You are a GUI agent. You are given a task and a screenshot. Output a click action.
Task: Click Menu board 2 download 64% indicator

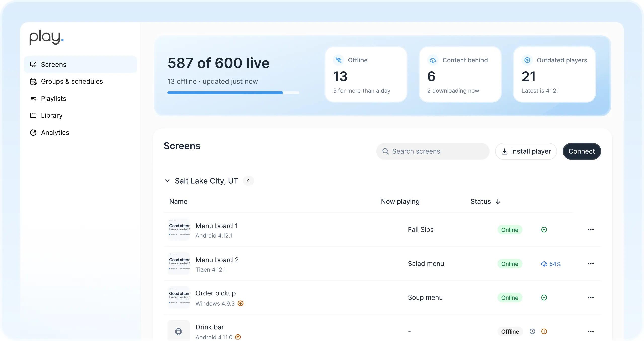pyautogui.click(x=551, y=264)
